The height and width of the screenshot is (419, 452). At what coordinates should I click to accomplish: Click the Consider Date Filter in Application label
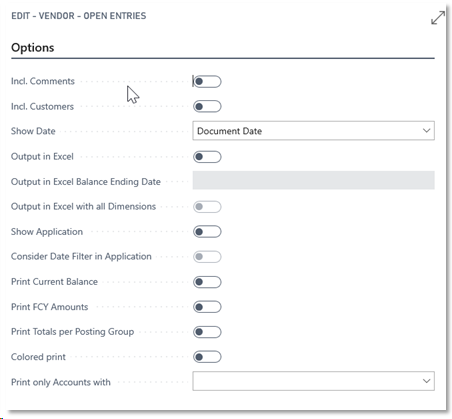click(81, 256)
